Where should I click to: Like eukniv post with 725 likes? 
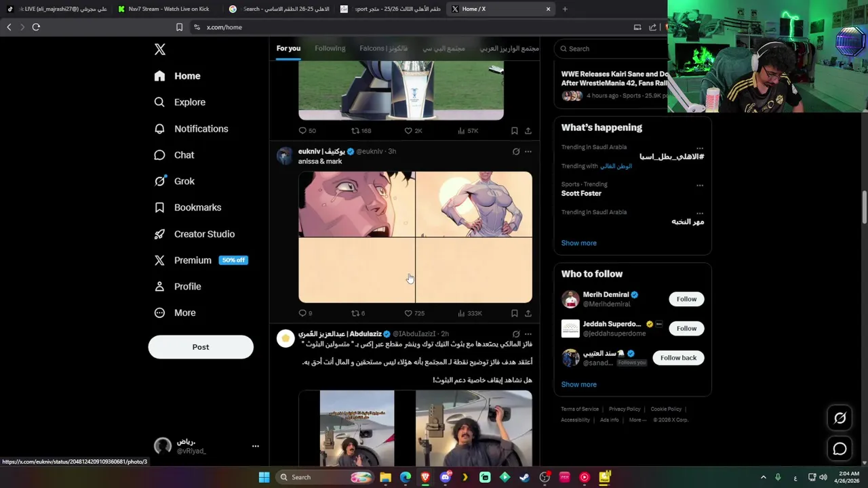(414, 313)
